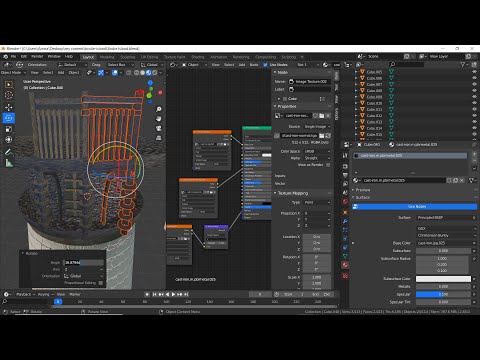Toggle Proportional Editing checkbox in Rotate panel
The height and width of the screenshot is (360, 480).
101,283
